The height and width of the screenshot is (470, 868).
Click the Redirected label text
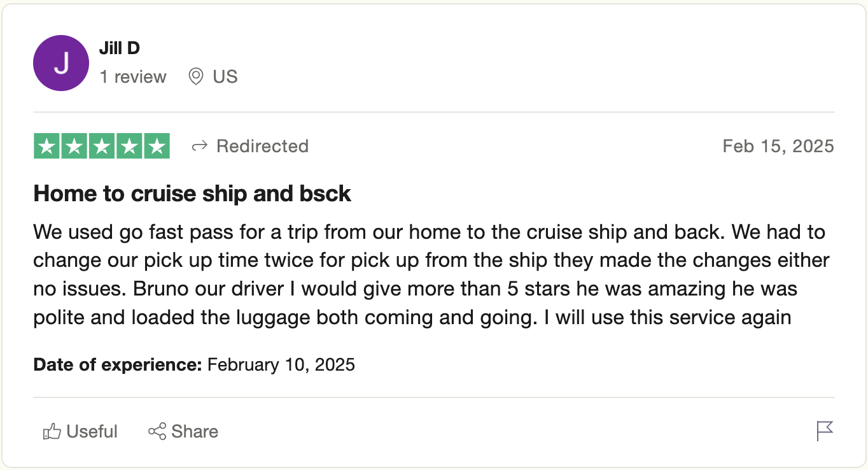pyautogui.click(x=262, y=146)
